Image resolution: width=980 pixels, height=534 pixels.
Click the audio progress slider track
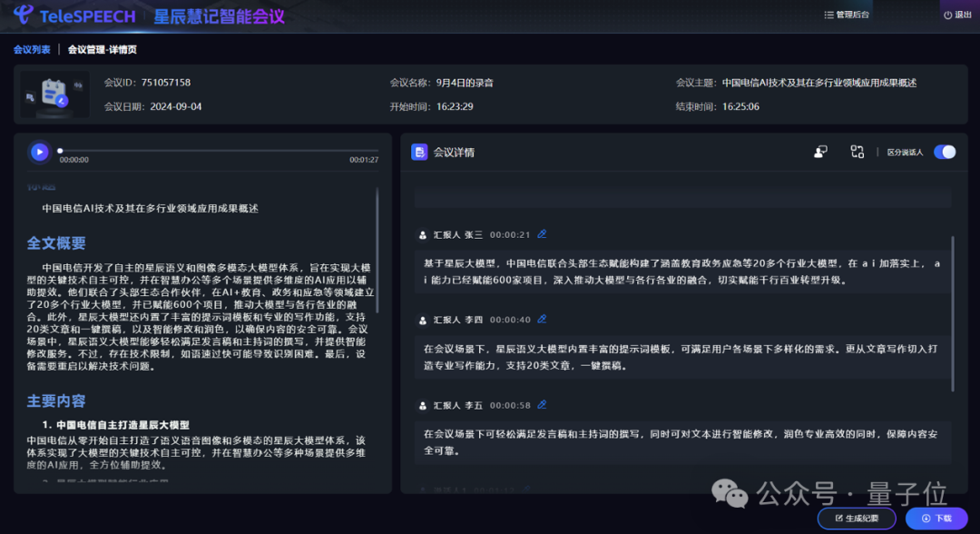(218, 151)
